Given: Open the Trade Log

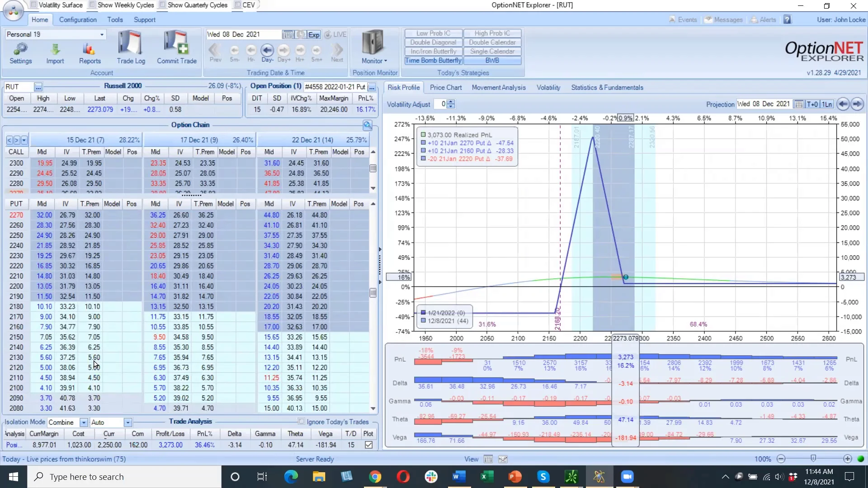Looking at the screenshot, I should point(131,47).
